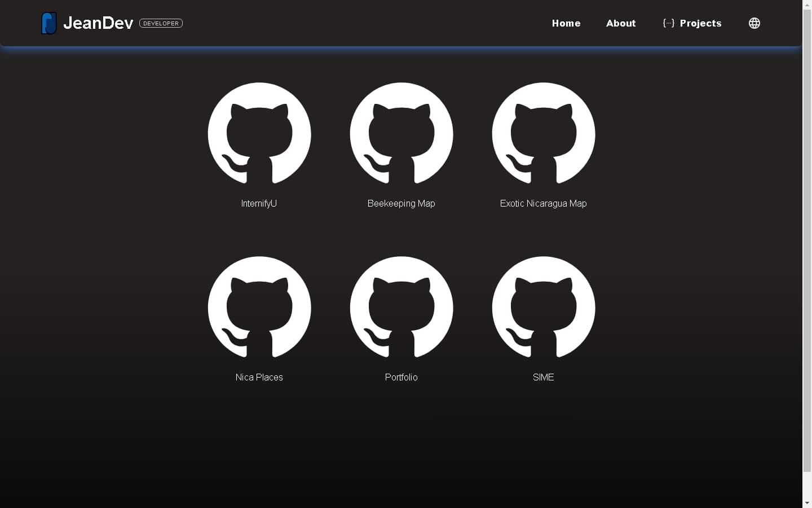Click the Portfolio GitHub icon
Viewport: 812px width, 508px height.
[x=401, y=308]
